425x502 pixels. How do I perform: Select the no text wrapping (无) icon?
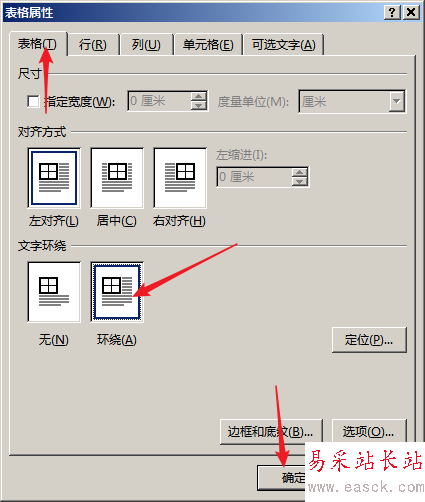(x=54, y=292)
